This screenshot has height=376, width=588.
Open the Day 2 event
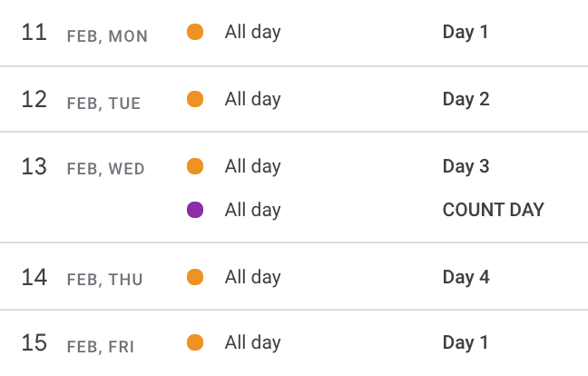point(466,99)
